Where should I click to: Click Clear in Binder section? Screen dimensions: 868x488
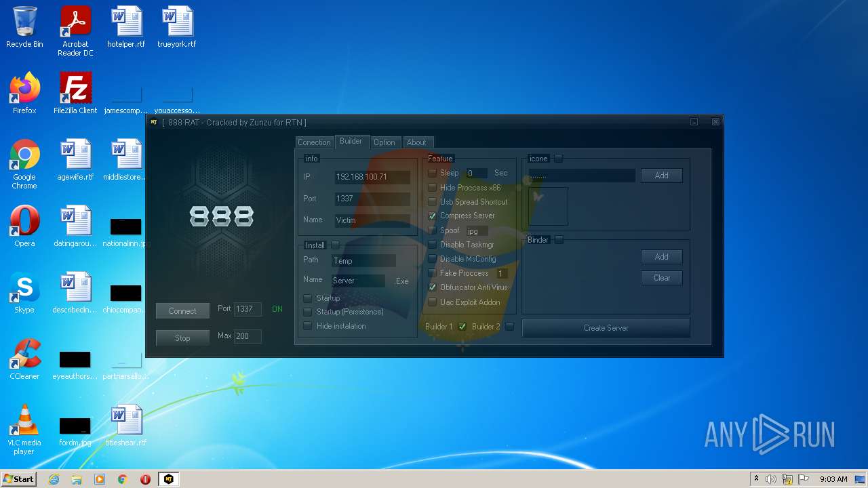662,278
